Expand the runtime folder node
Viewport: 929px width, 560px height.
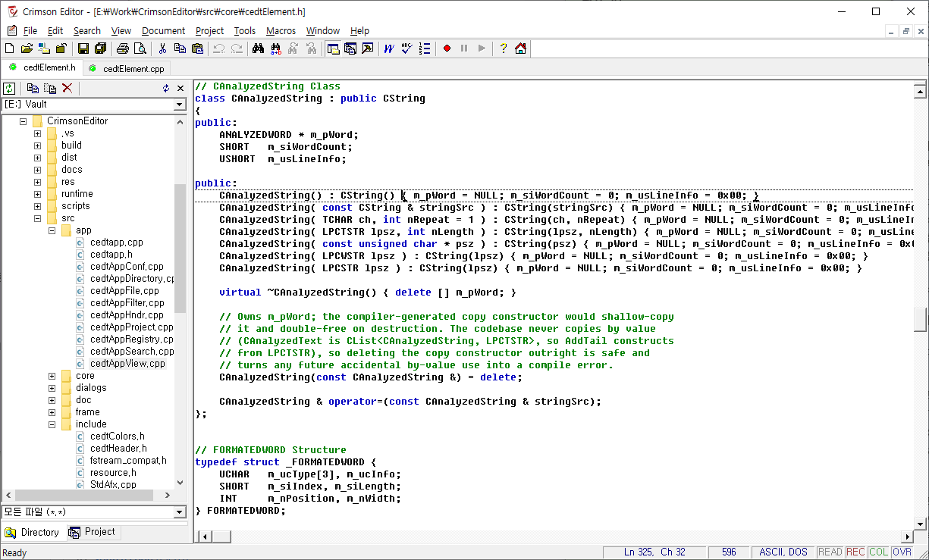(37, 194)
